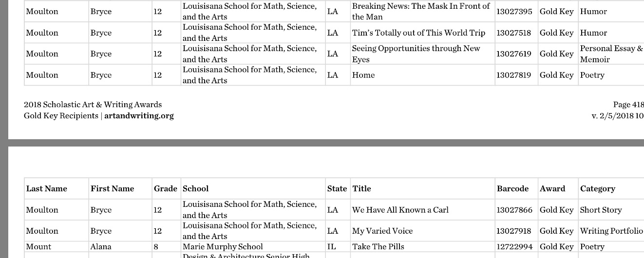Click the "We Have All Known a Carl" title
The height and width of the screenshot is (258, 644).
coord(400,210)
